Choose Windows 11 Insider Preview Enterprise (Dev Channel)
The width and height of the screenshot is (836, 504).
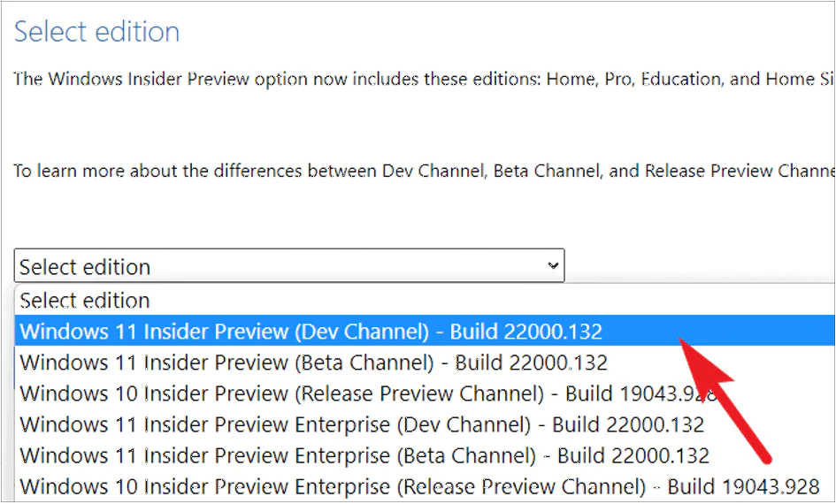click(425, 424)
